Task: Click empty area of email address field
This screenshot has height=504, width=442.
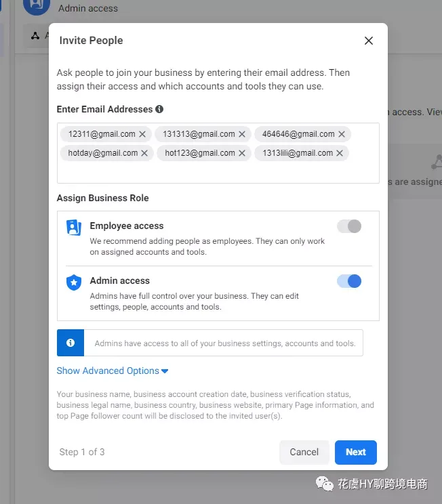Action: (x=218, y=171)
